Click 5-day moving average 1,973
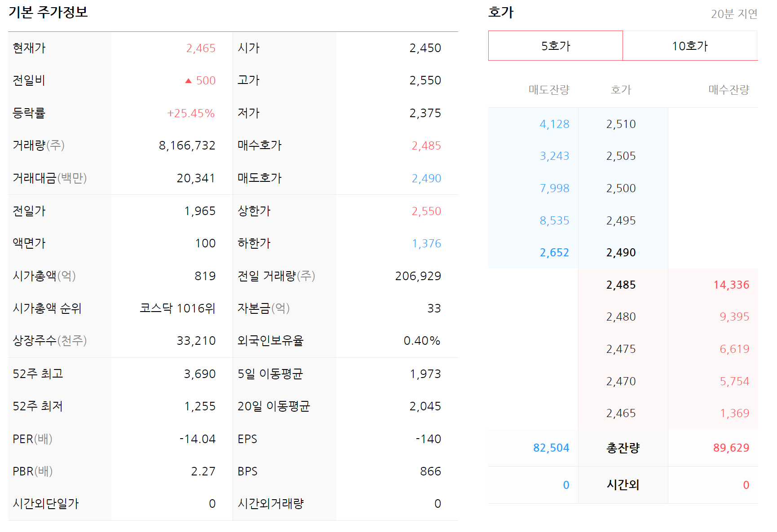 click(x=425, y=374)
